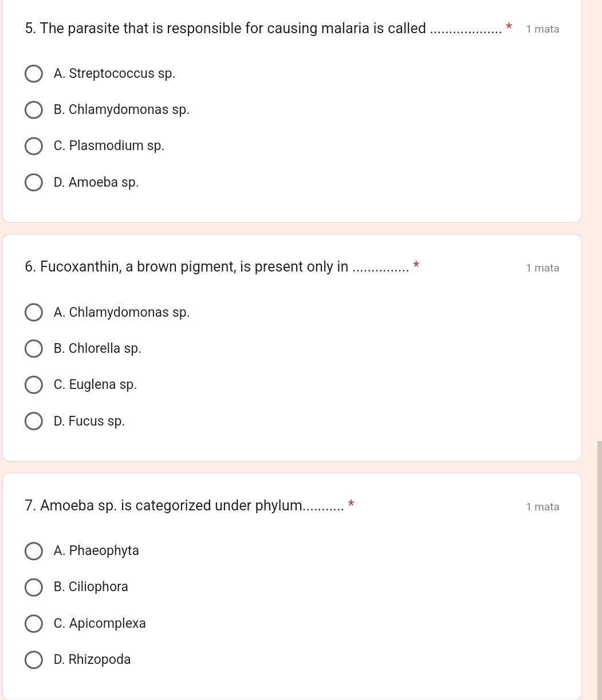Click the question 6 Fucoxanthin text

(187, 267)
